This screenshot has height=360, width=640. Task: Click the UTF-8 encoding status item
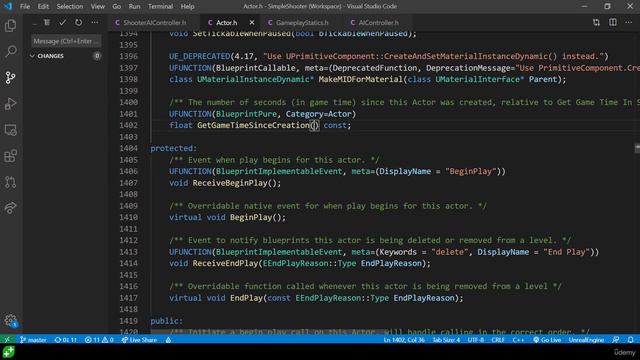click(x=476, y=340)
